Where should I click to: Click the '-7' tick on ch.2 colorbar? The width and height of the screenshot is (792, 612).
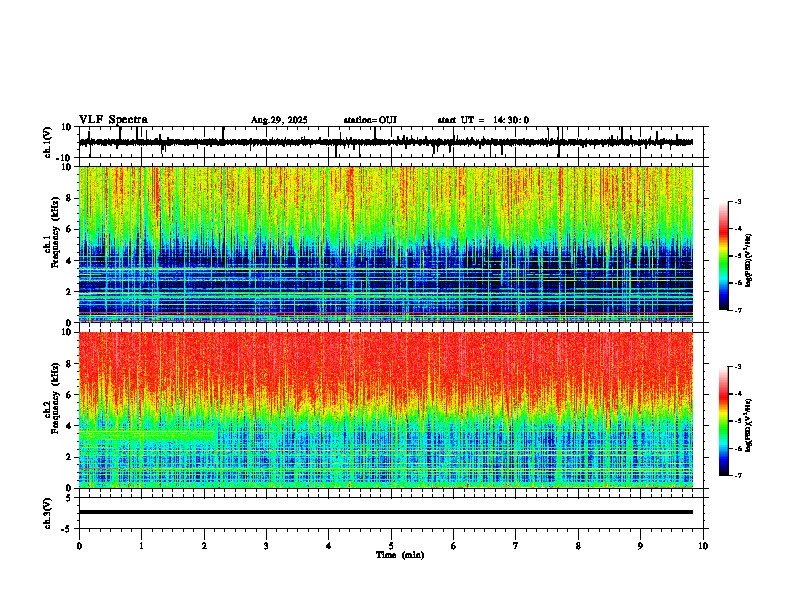pos(737,475)
